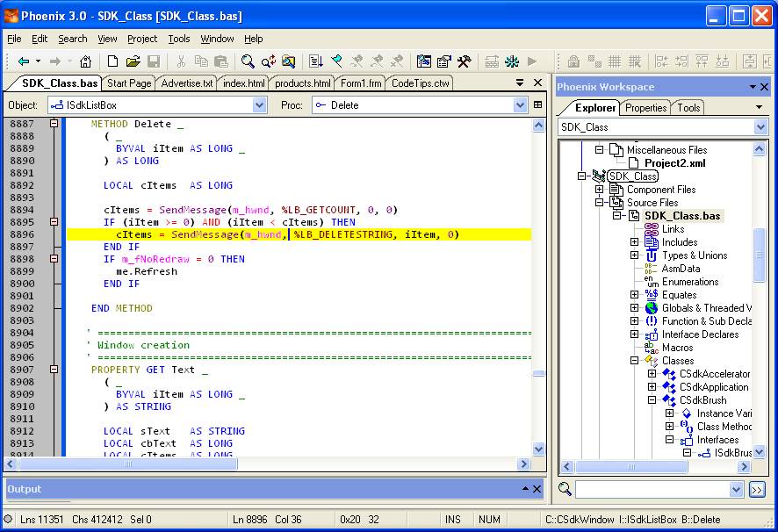The image size is (778, 532).
Task: Click the magnifier icon beside workspace search
Action: pyautogui.click(x=565, y=489)
